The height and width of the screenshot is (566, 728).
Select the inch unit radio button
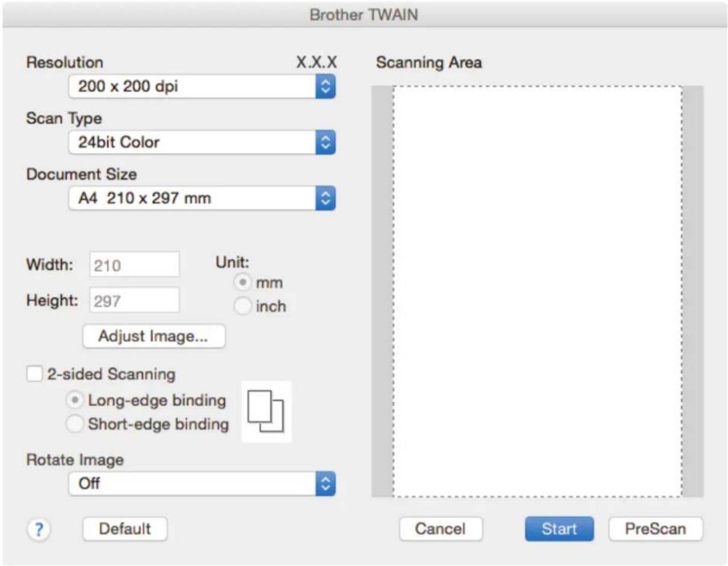(242, 306)
